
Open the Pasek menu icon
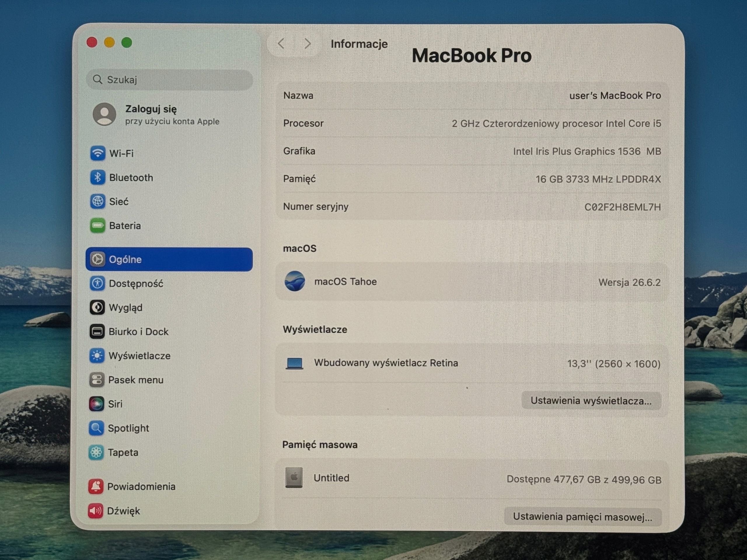[97, 380]
